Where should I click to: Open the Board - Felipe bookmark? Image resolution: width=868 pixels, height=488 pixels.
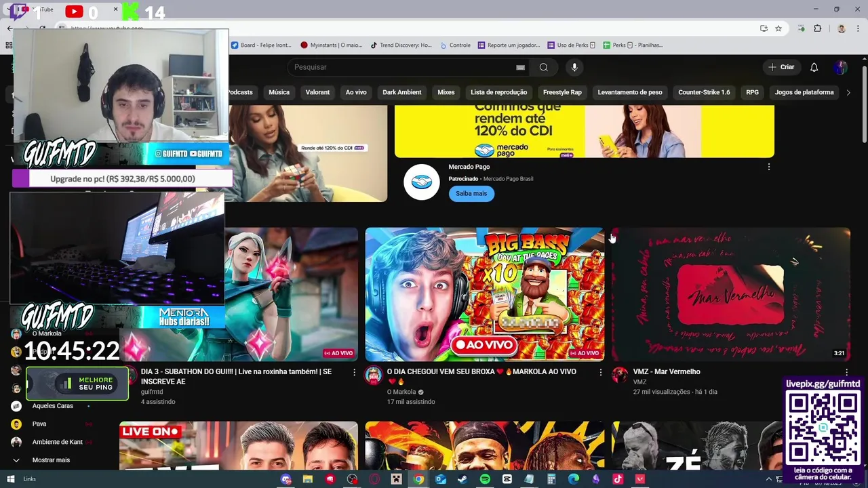tap(261, 45)
